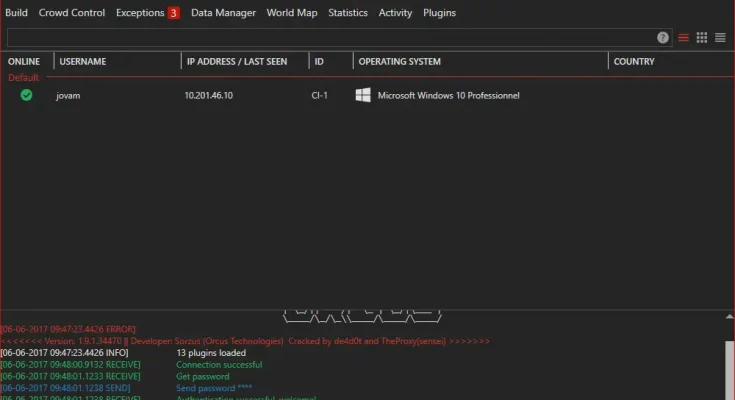Open the World Map tab

click(292, 13)
